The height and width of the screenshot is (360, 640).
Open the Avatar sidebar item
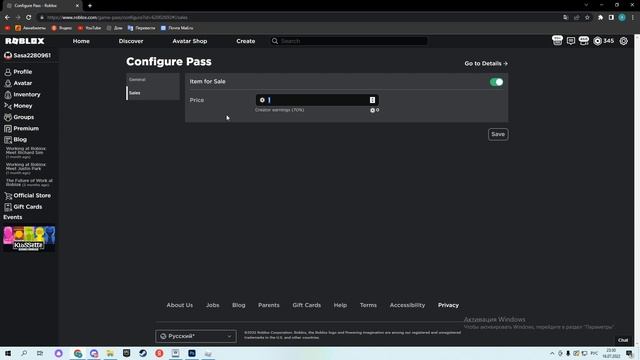pyautogui.click(x=18, y=83)
